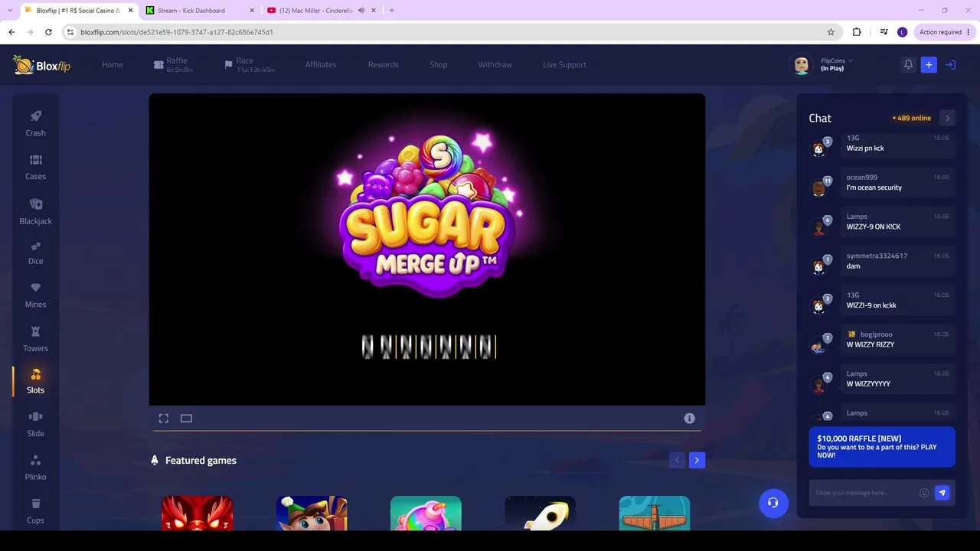Mute the Mac Miller tab audio
Image resolution: width=980 pixels, height=551 pixels.
tap(361, 11)
